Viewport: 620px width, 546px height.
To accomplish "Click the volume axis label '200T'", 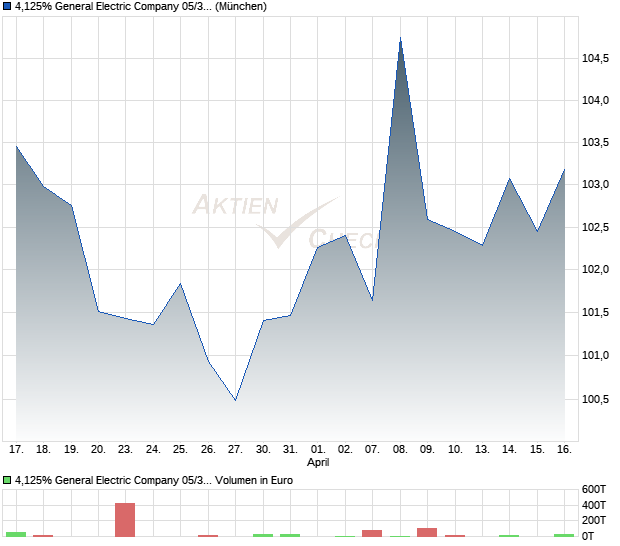I will pyautogui.click(x=594, y=520).
